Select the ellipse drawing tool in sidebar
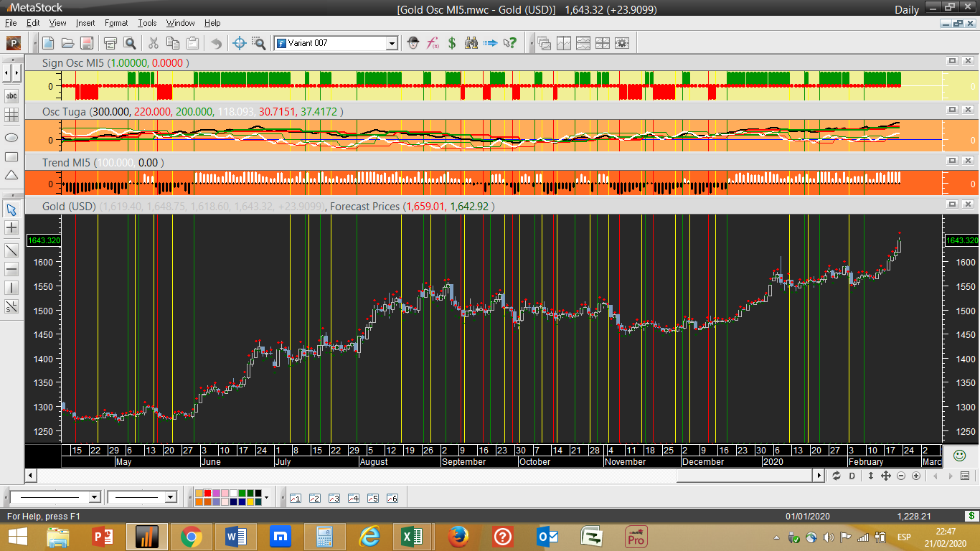This screenshot has width=980, height=551. click(x=11, y=137)
